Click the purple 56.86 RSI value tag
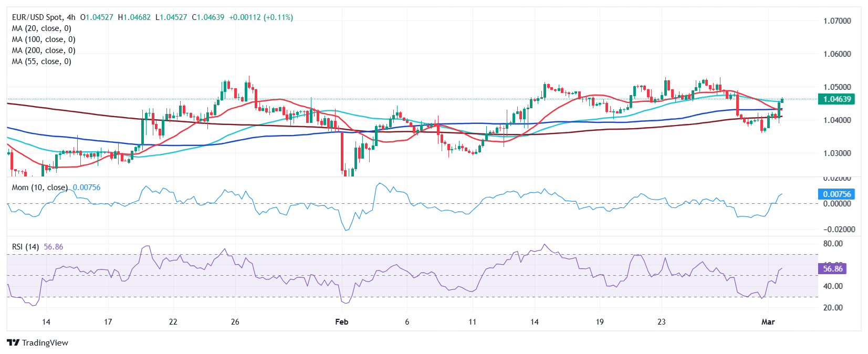 (832, 269)
